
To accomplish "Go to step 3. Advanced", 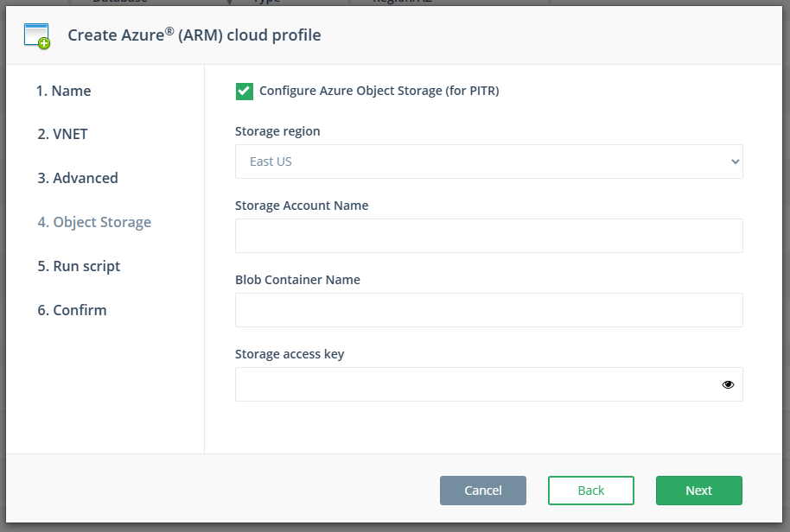I will (x=78, y=178).
